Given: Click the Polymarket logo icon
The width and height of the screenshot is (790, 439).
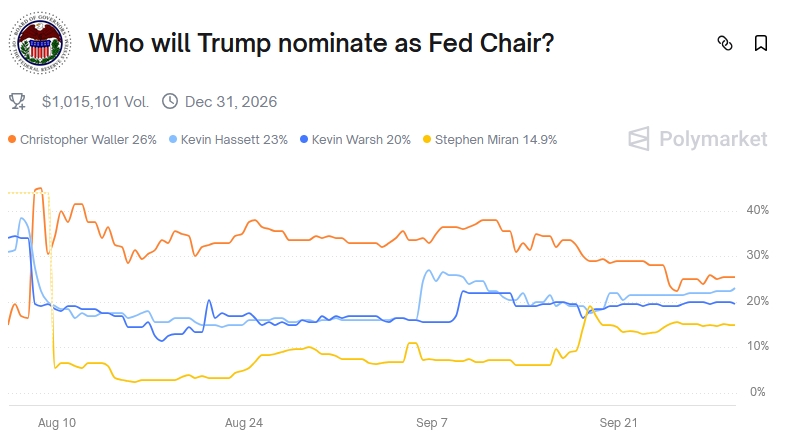Looking at the screenshot, I should [x=640, y=139].
